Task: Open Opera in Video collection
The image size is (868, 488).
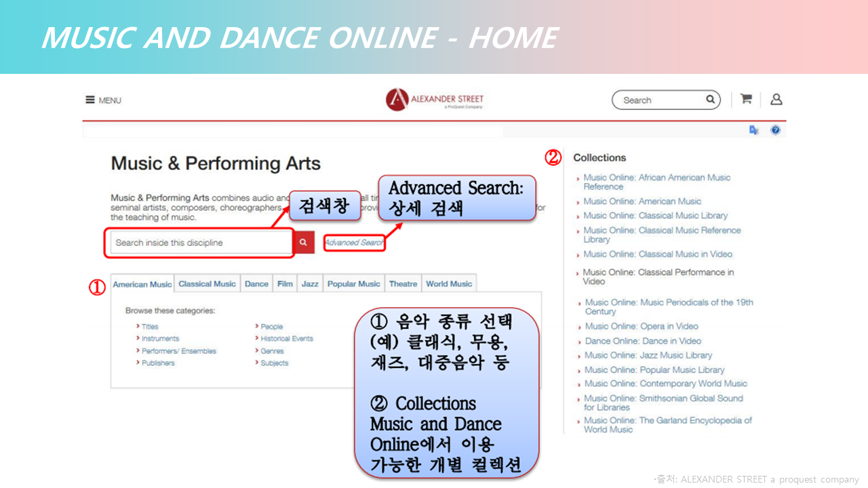Action: (642, 326)
